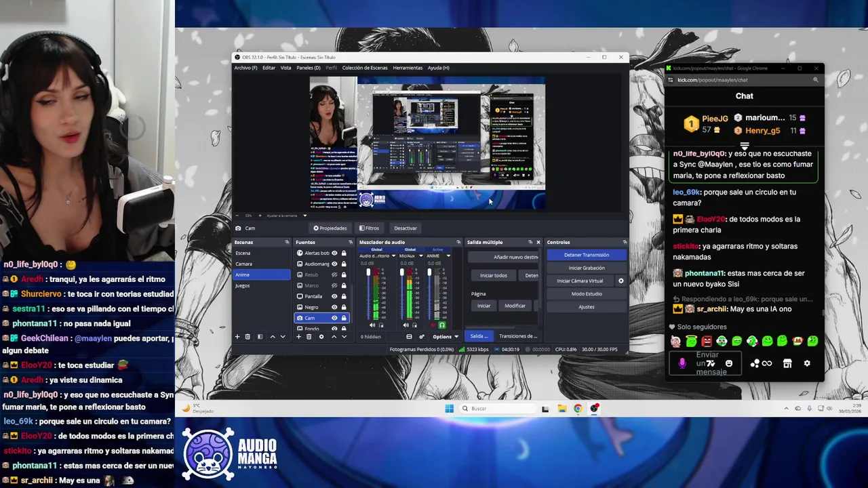Unlock the Pantalla source lock icon
The width and height of the screenshot is (868, 488).
pos(344,296)
